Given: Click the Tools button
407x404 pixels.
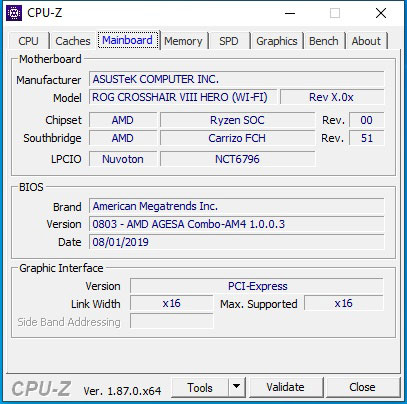Looking at the screenshot, I should click(x=200, y=387).
